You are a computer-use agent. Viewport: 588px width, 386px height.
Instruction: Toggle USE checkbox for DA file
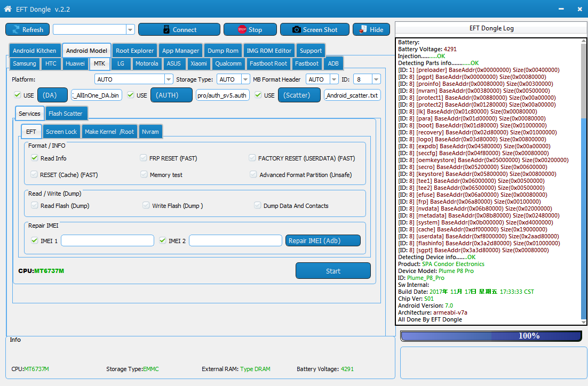pos(17,95)
